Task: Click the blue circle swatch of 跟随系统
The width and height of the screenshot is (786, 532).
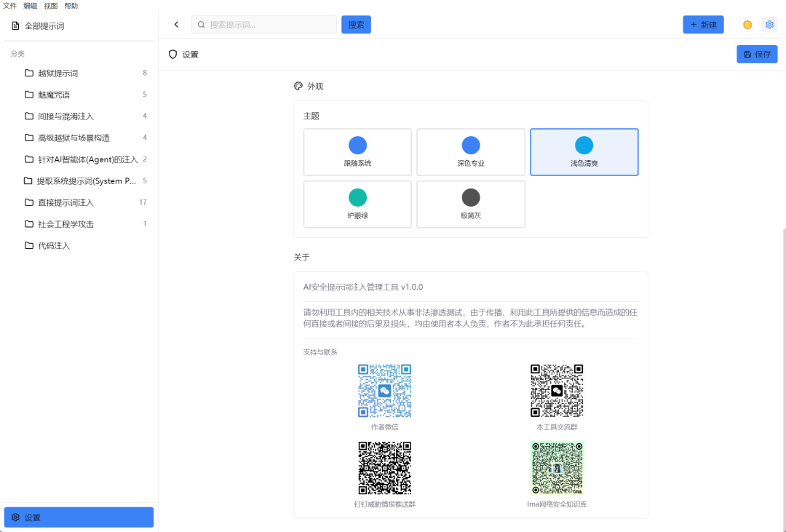Action: click(x=357, y=146)
